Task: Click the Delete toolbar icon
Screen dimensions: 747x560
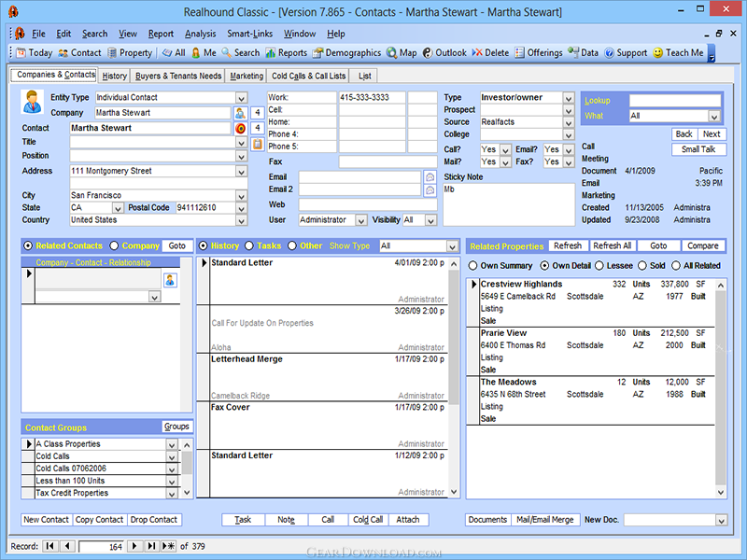Action: coord(477,53)
